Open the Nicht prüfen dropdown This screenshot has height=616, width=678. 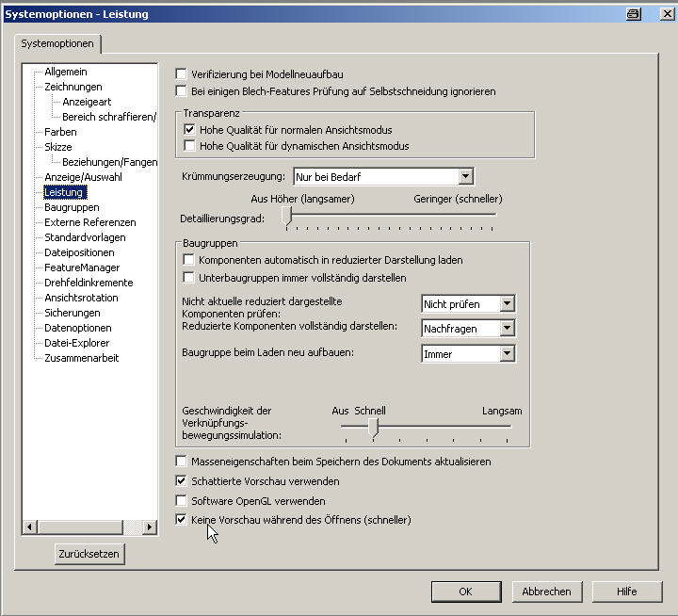pos(508,303)
